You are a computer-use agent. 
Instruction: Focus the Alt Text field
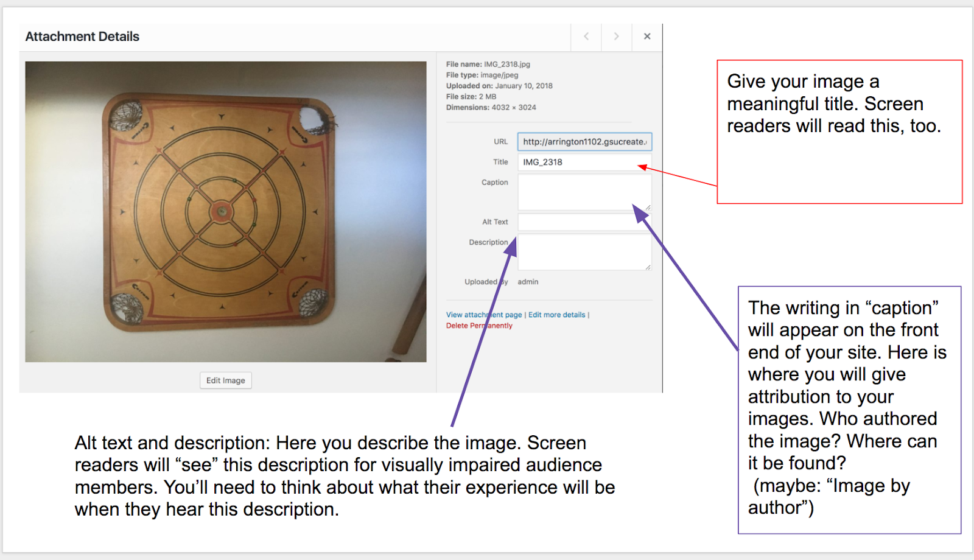click(584, 222)
